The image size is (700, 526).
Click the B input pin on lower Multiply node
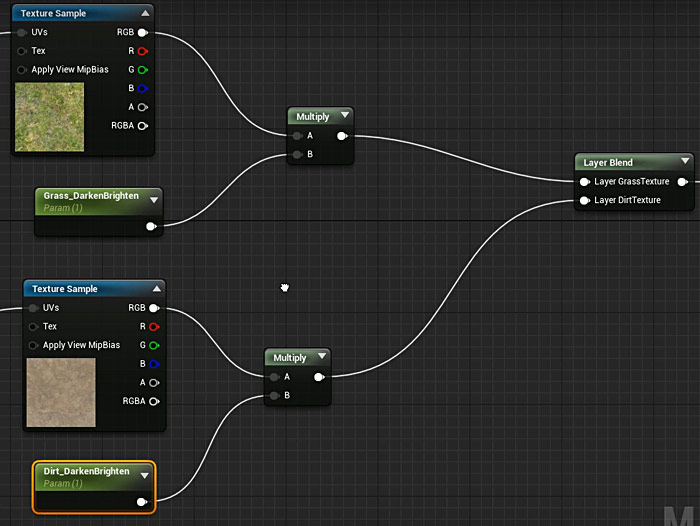[x=274, y=396]
